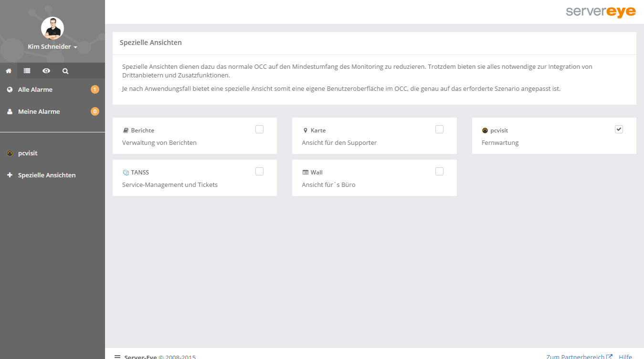Tick the Wall view checkbox
644x359 pixels.
pyautogui.click(x=439, y=171)
